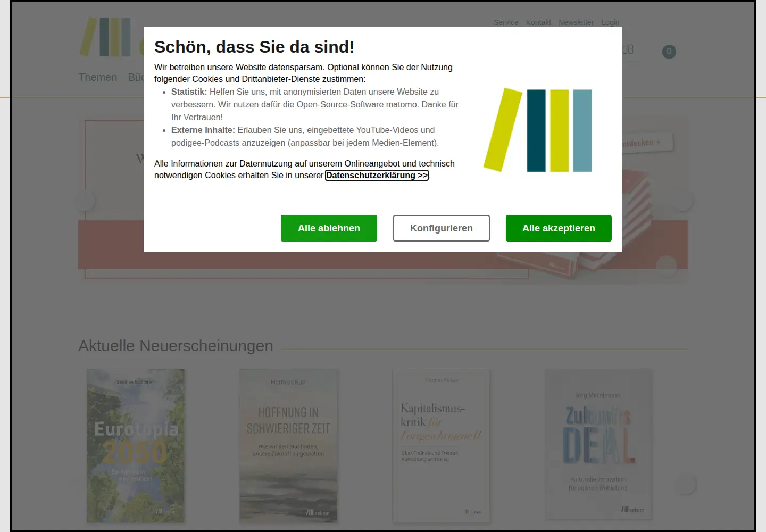Viewport: 766px width, 532px height.
Task: Open the Themen menu
Action: click(98, 77)
